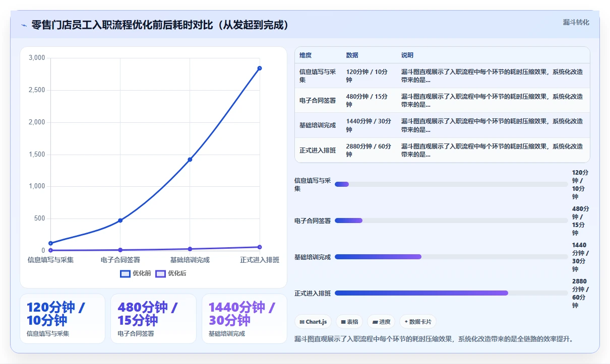610x364 pixels.
Task: Click the 480分钟 / 15分钟 table cell
Action: coord(368,101)
